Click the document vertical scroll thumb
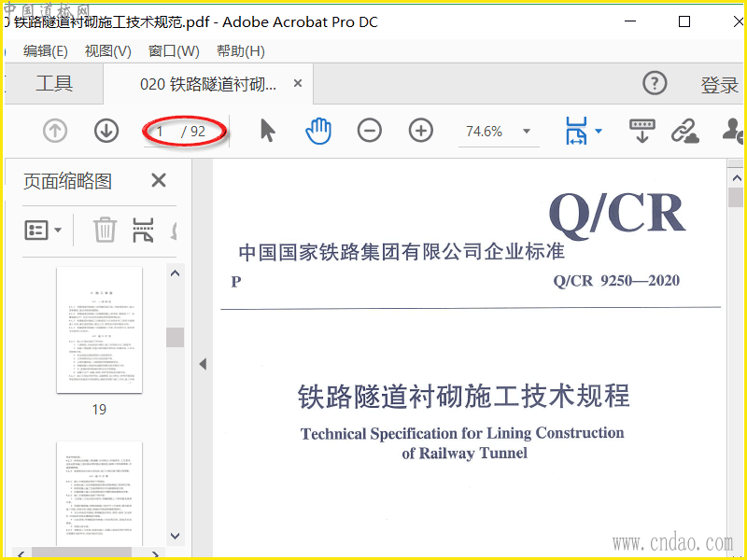Screen dimensions: 747x560 737,197
